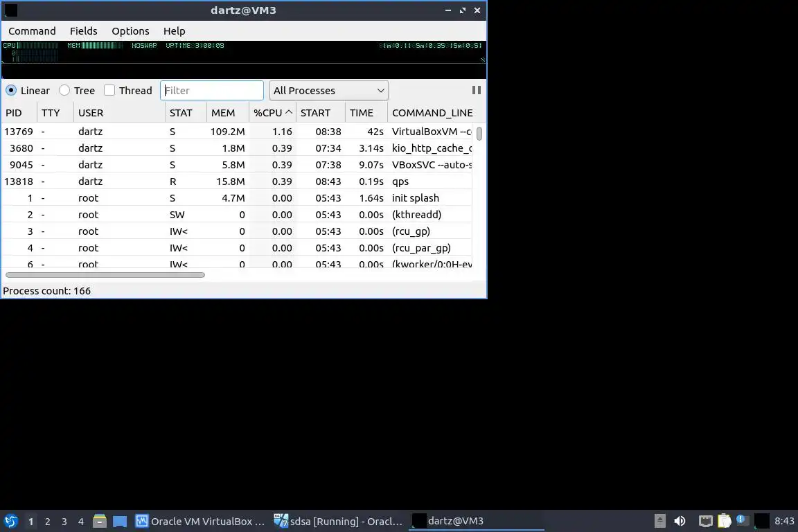Sort by PID column header
This screenshot has width=798, height=532.
click(x=19, y=113)
